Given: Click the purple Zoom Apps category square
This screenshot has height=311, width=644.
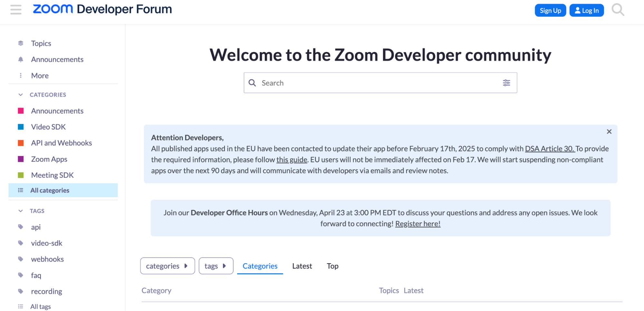Looking at the screenshot, I should coord(21,159).
